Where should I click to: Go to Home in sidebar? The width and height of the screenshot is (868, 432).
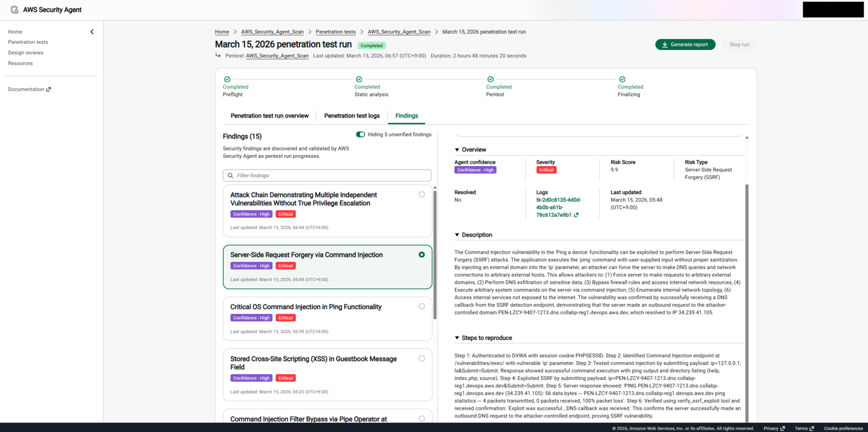click(x=15, y=32)
